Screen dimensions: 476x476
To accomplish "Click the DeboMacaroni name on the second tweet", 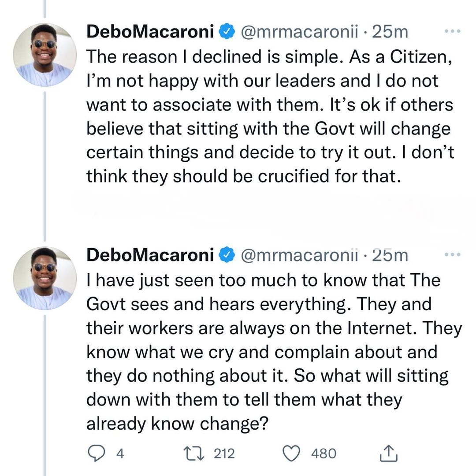I will point(150,255).
